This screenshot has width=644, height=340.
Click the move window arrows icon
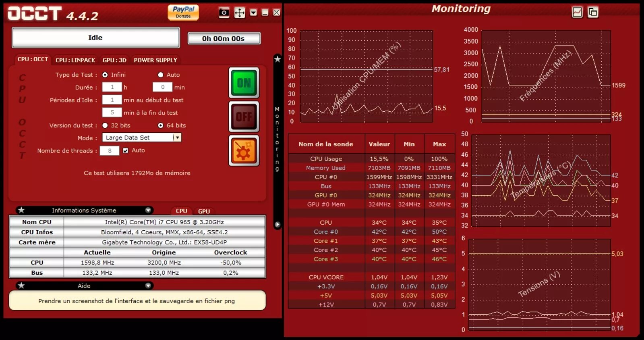click(240, 13)
